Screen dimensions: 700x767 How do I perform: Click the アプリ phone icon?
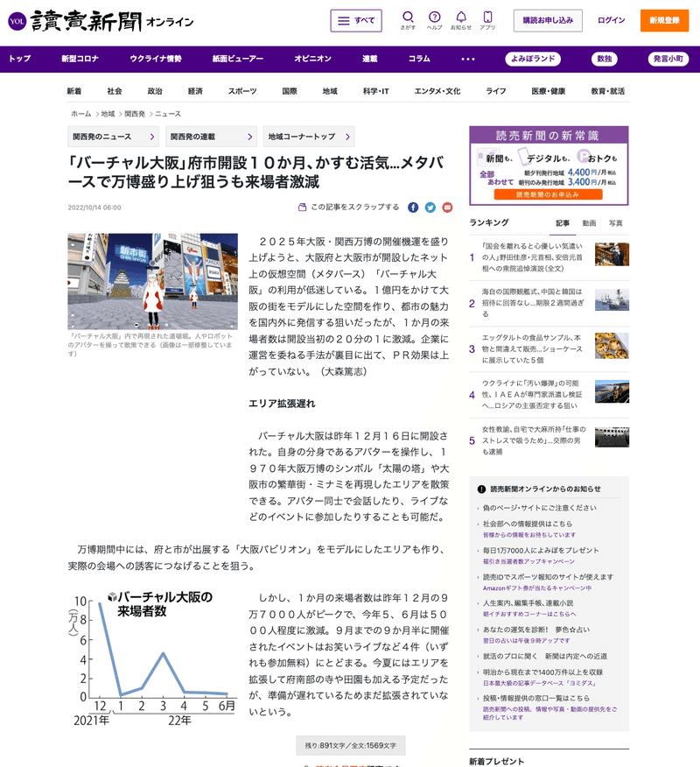click(487, 20)
